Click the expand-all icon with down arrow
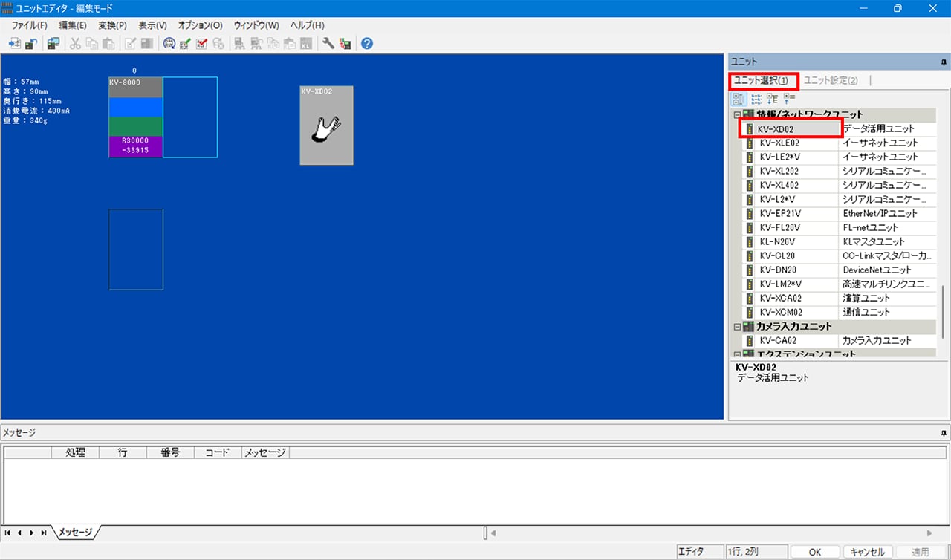The width and height of the screenshot is (951, 560). (773, 98)
